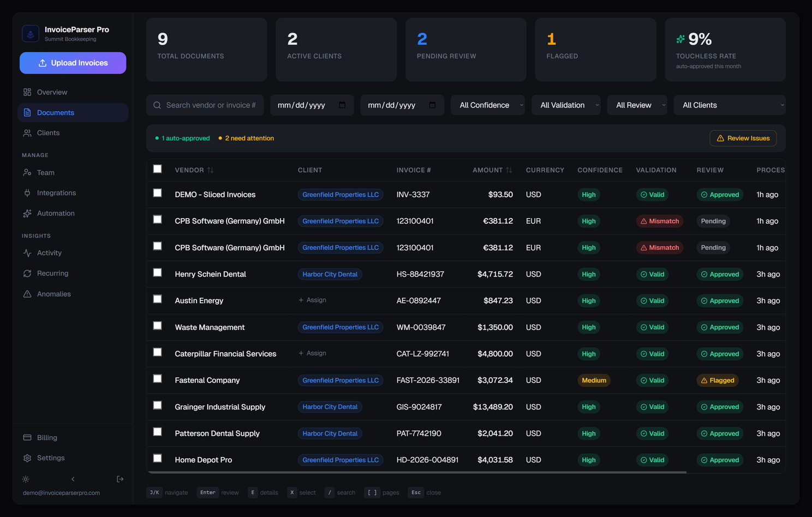The width and height of the screenshot is (812, 517).
Task: Click the Anomalies warning triangle icon
Action: pyautogui.click(x=27, y=294)
